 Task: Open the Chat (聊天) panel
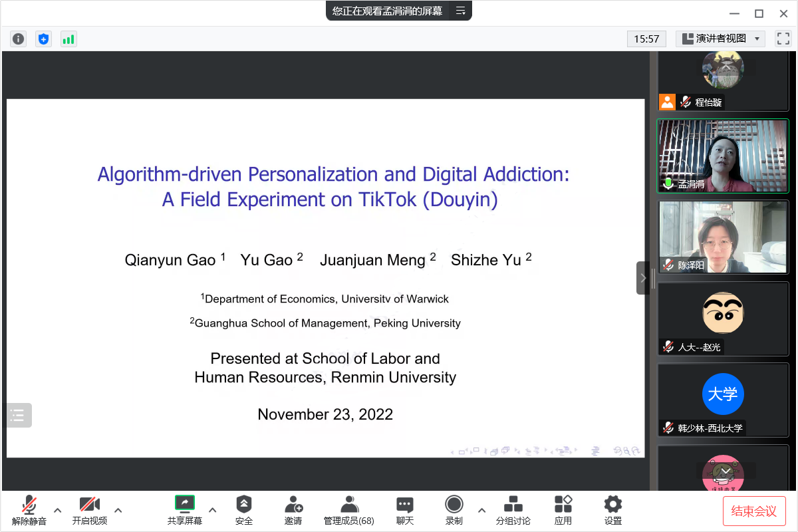[x=404, y=509]
